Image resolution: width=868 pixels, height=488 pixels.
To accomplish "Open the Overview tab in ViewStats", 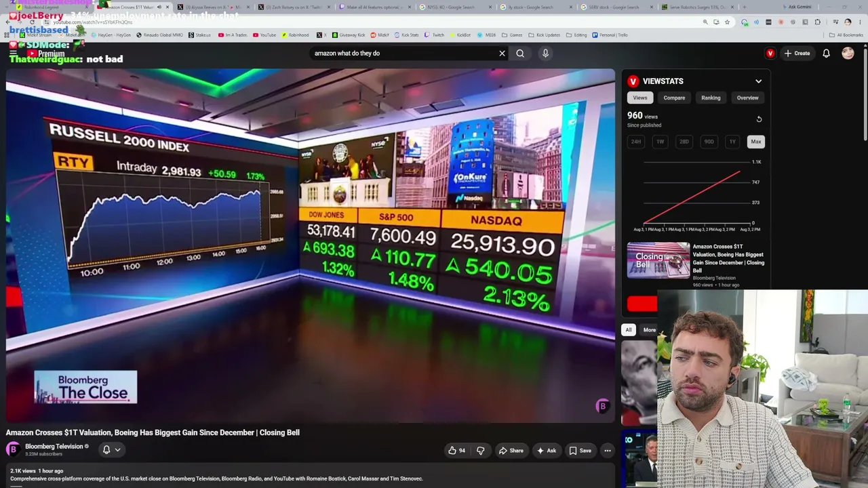I will [747, 98].
